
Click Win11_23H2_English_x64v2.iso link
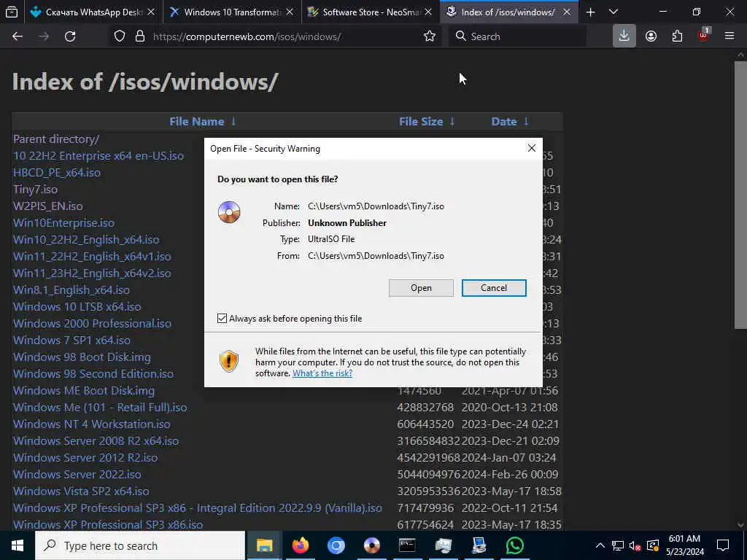92,273
